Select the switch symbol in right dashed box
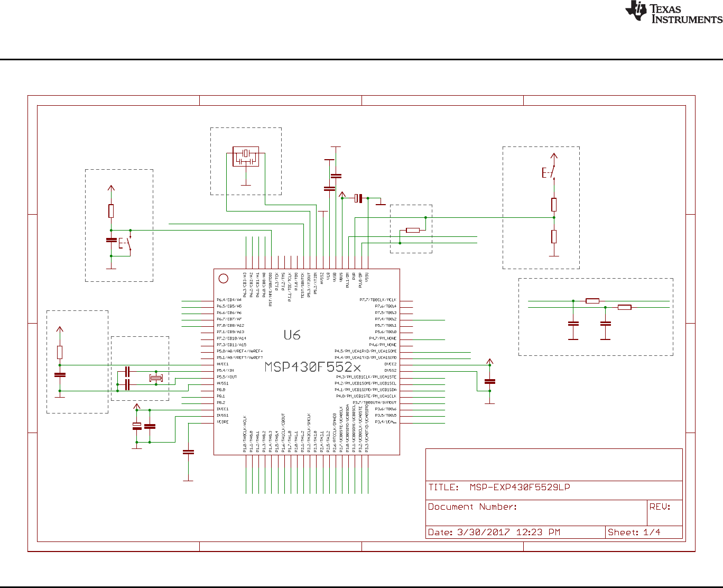This screenshot has height=588, width=723. (x=550, y=172)
